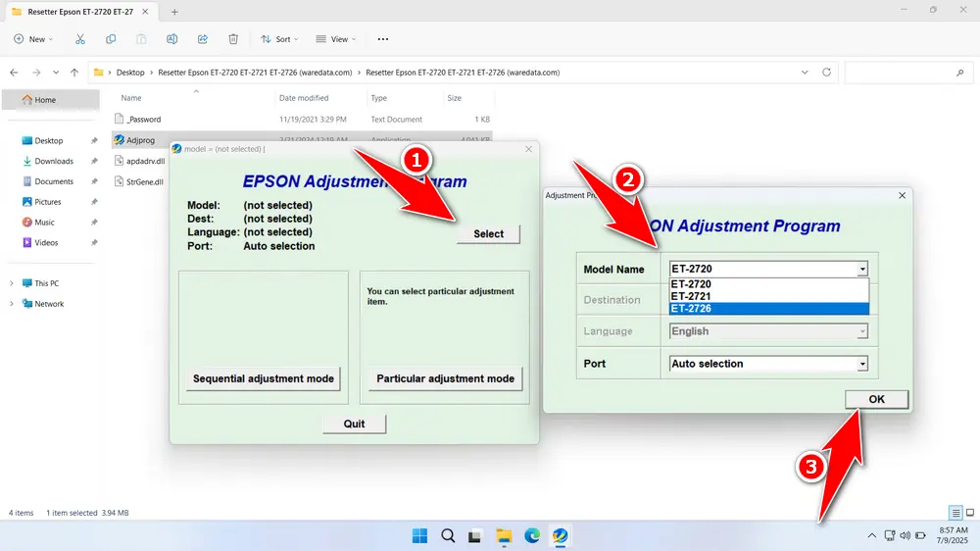This screenshot has width=980, height=551.
Task: Show hidden tray icons chevron
Action: [x=871, y=535]
